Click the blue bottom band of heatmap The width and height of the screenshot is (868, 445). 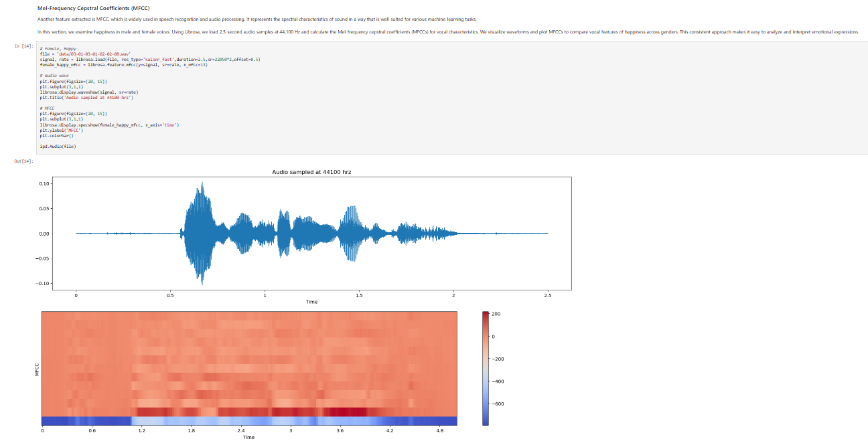coord(249,421)
